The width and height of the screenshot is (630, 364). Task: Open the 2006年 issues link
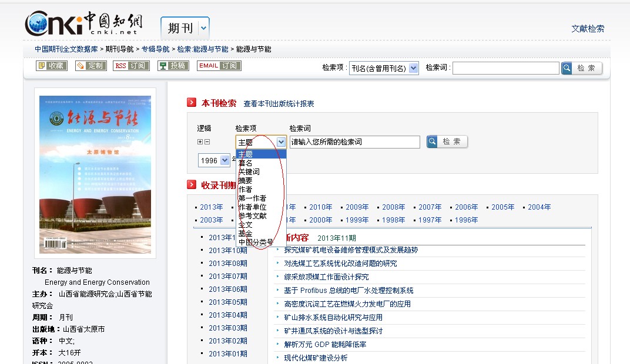(467, 207)
